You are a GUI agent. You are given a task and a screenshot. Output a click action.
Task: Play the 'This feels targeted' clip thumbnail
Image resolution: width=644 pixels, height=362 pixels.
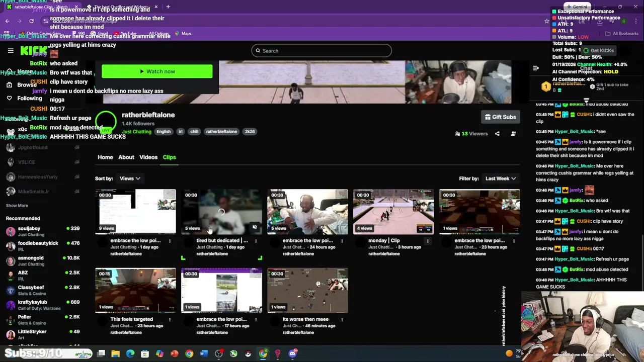pos(135,291)
